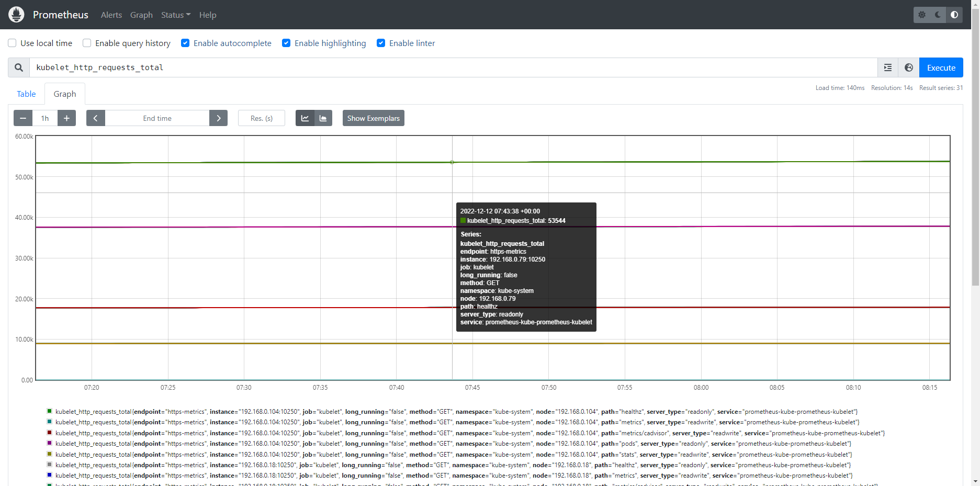This screenshot has height=486, width=980.
Task: Click the Prometheus flame logo
Action: click(16, 15)
